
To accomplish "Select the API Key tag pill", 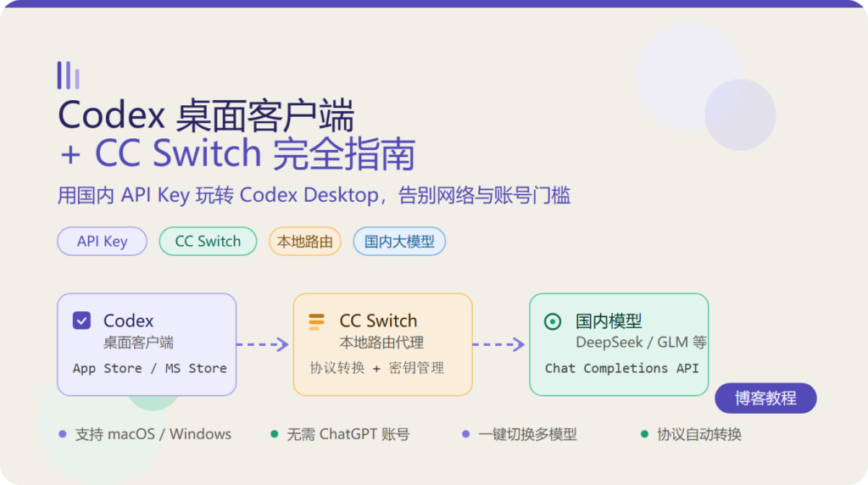I will coord(102,242).
